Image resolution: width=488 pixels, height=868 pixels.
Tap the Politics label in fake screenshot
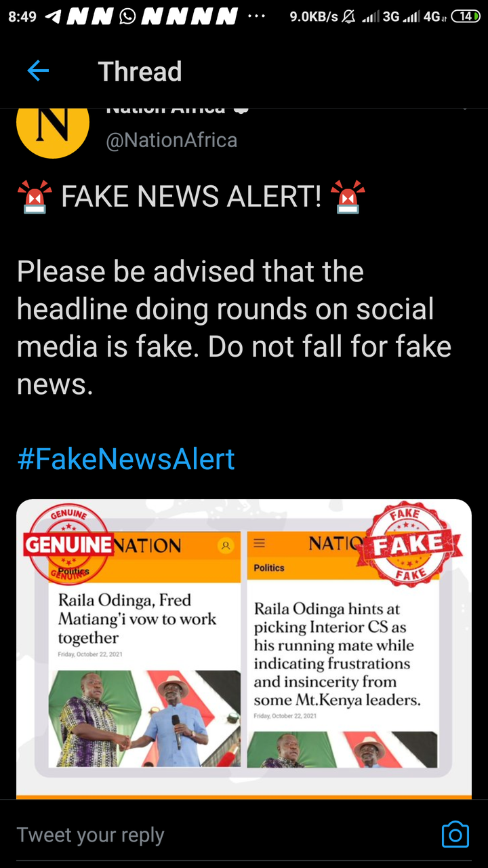point(269,568)
